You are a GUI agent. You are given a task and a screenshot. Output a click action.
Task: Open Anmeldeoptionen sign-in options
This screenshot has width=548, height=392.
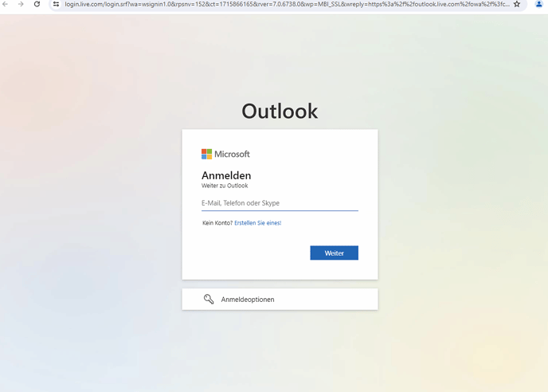(248, 299)
